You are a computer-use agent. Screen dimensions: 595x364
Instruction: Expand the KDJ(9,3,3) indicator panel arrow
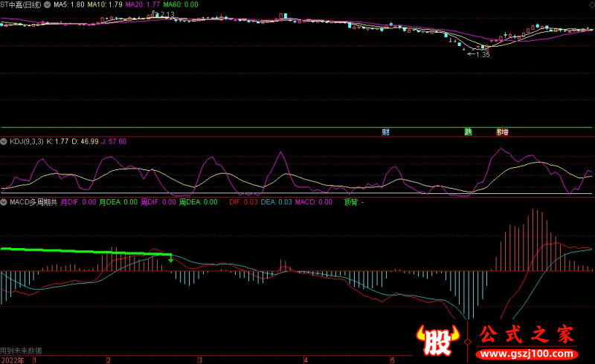[4, 140]
